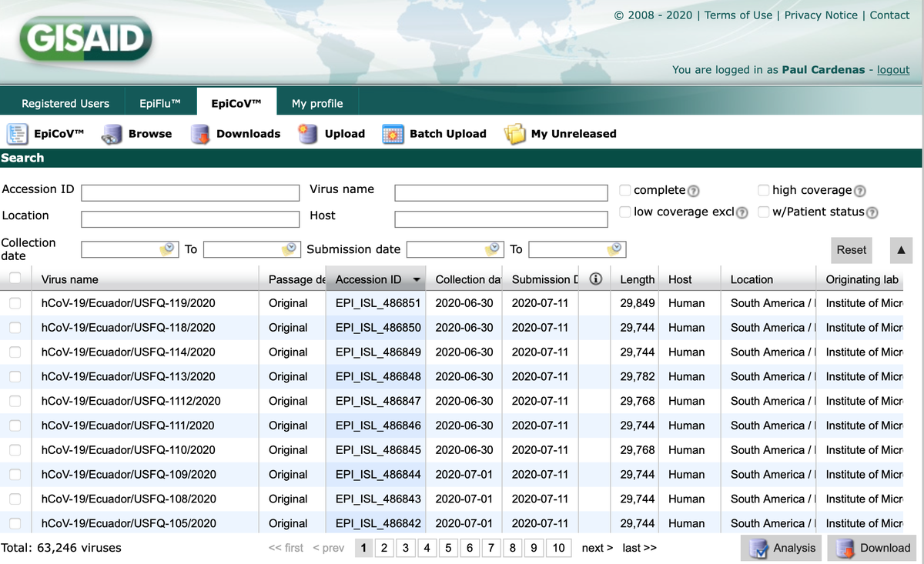Click the Download button

pos(873,548)
